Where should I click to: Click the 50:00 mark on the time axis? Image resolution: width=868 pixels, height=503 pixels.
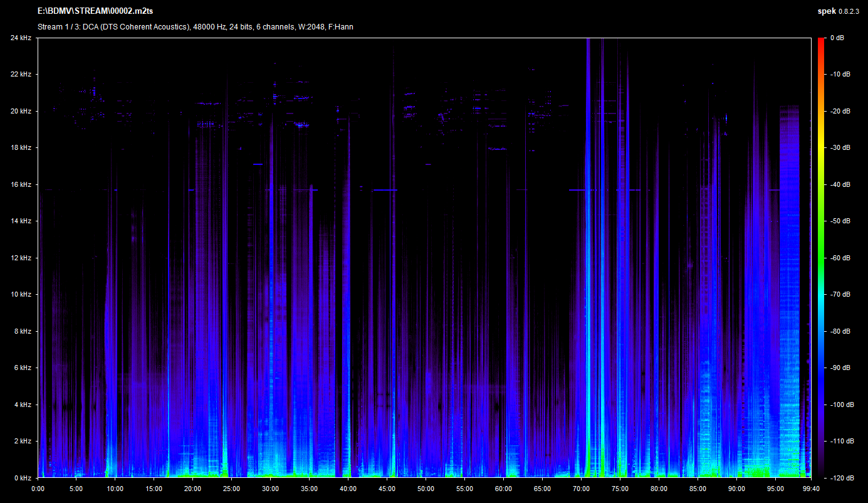pyautogui.click(x=426, y=489)
